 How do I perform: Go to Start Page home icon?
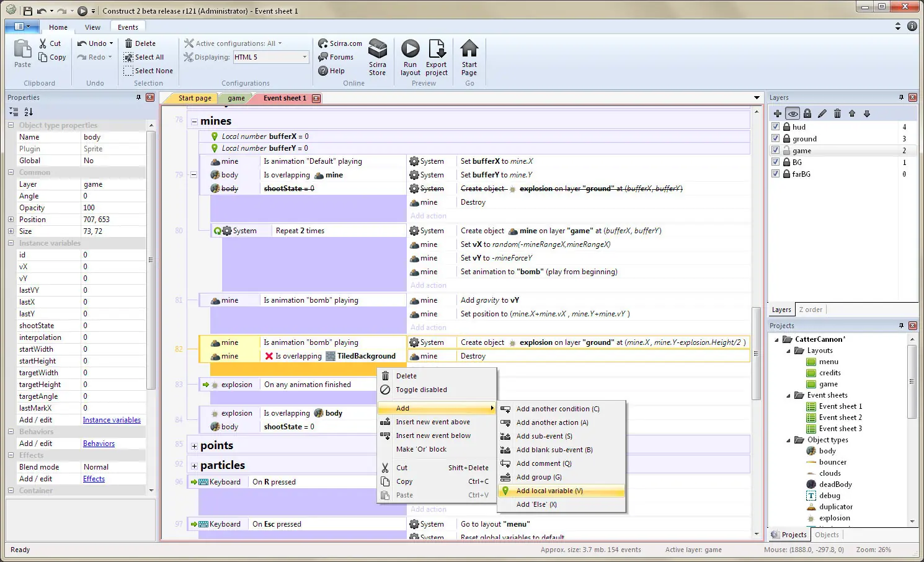[469, 48]
